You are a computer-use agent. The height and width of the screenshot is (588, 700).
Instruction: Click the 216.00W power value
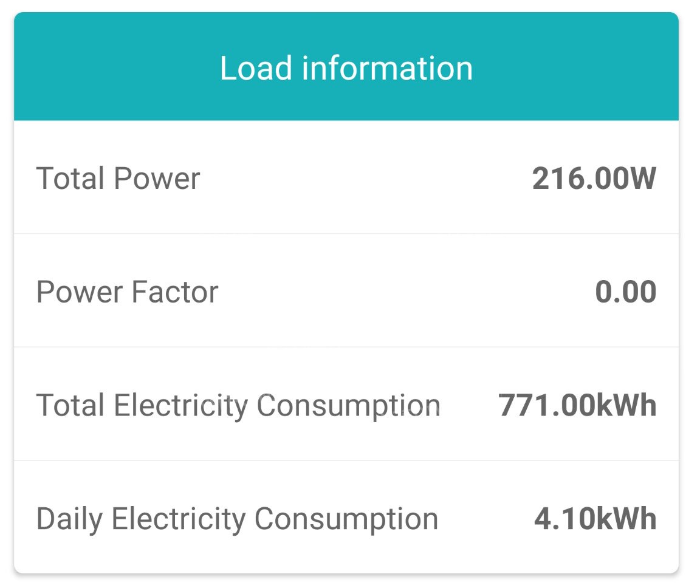click(594, 179)
